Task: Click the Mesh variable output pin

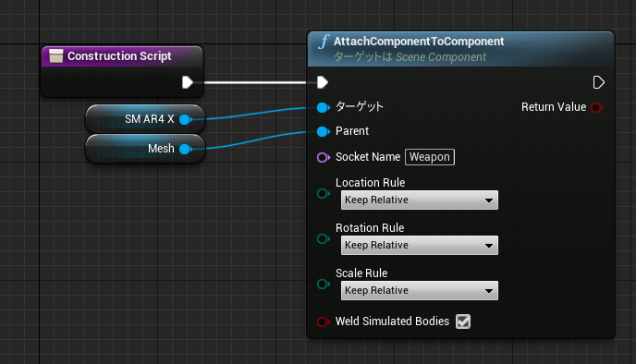Action: pos(186,149)
